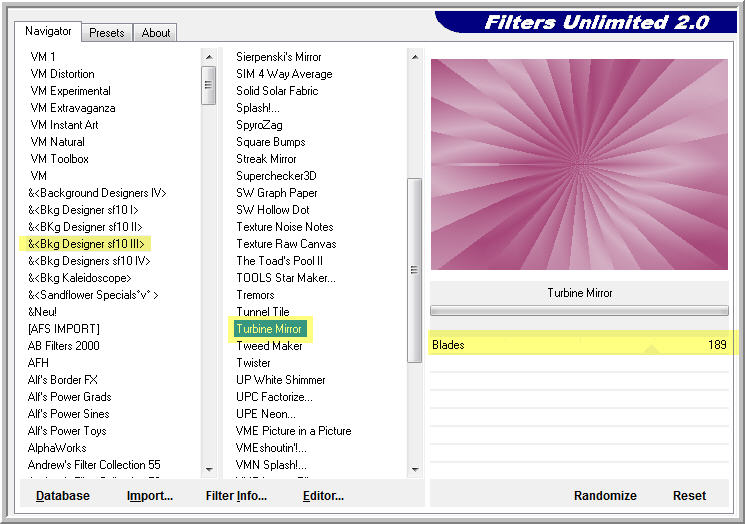
Task: Select the AlphaWorks category
Action: pyautogui.click(x=57, y=448)
